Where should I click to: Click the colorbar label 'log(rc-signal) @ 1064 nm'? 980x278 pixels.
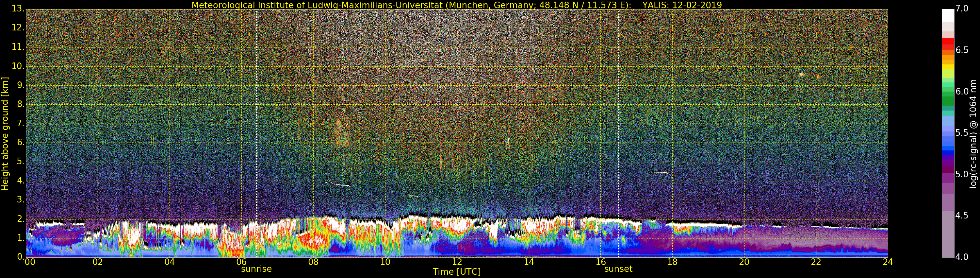coord(973,134)
